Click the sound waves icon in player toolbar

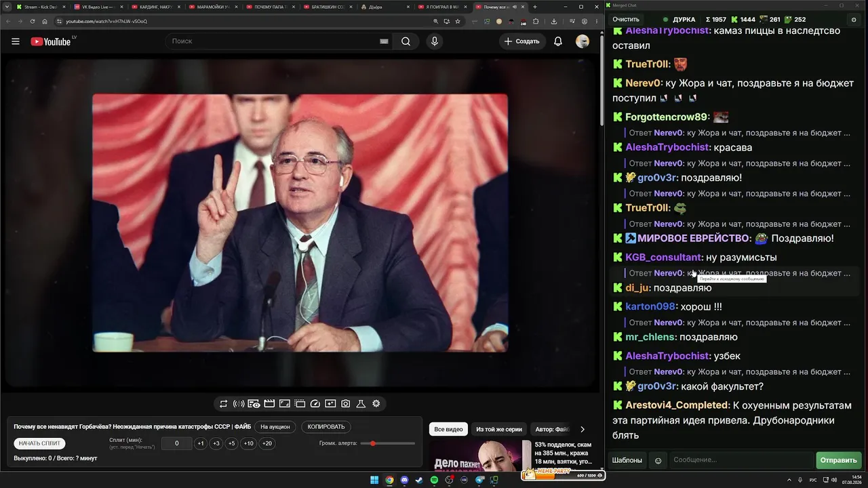tap(239, 404)
